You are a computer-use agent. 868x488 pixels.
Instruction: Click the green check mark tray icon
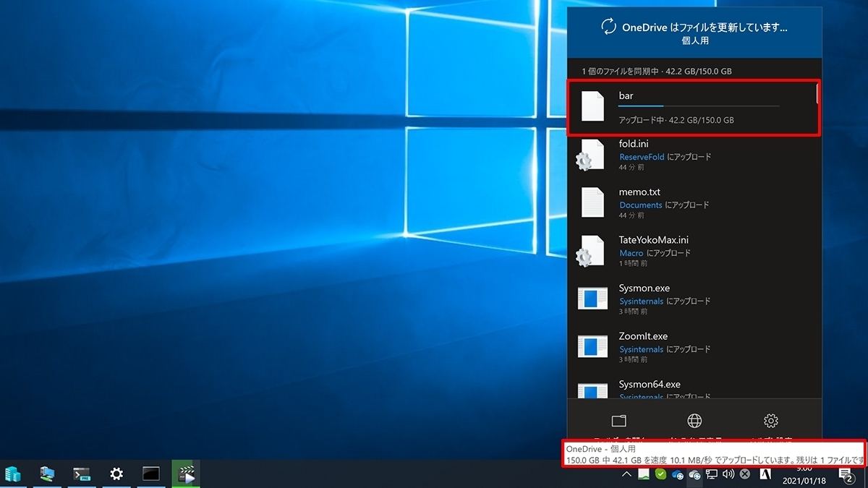coord(661,474)
